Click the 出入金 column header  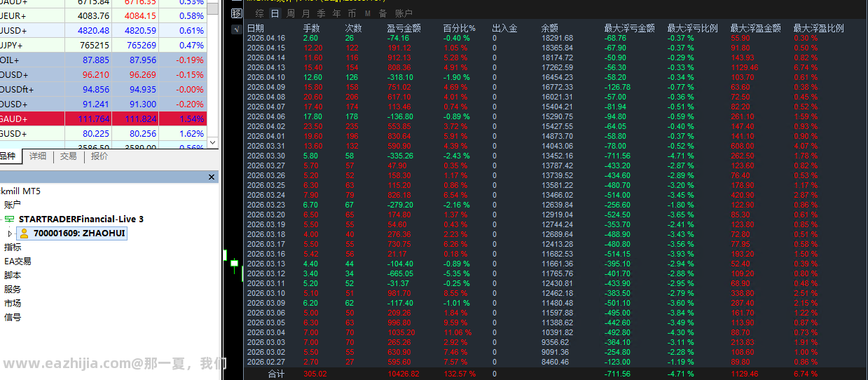click(x=505, y=29)
